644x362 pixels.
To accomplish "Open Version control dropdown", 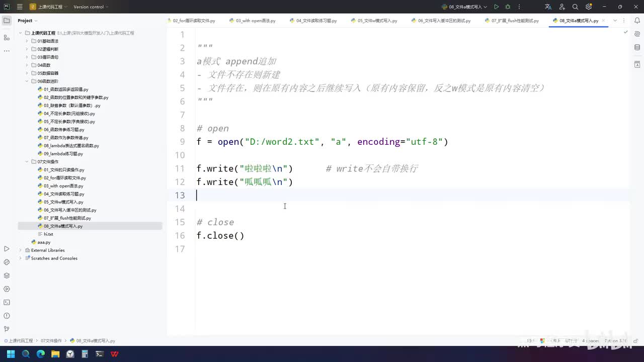I will click(91, 7).
